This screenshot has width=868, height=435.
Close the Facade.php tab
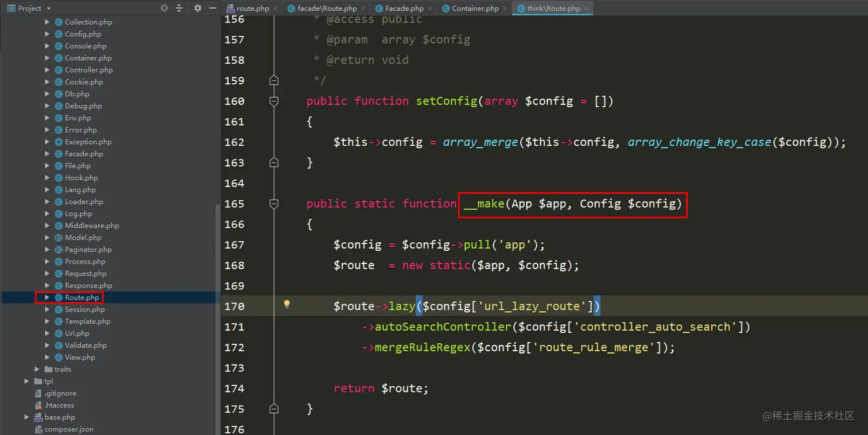pos(430,8)
